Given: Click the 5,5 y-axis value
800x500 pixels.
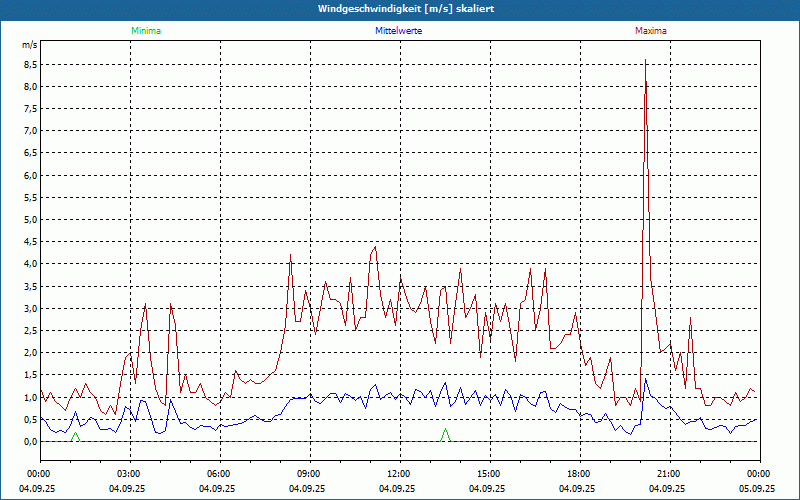Looking at the screenshot, I should (x=30, y=197).
